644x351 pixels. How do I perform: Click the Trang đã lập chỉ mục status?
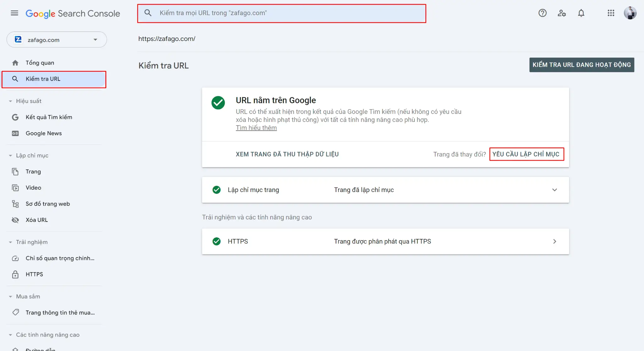(x=364, y=190)
